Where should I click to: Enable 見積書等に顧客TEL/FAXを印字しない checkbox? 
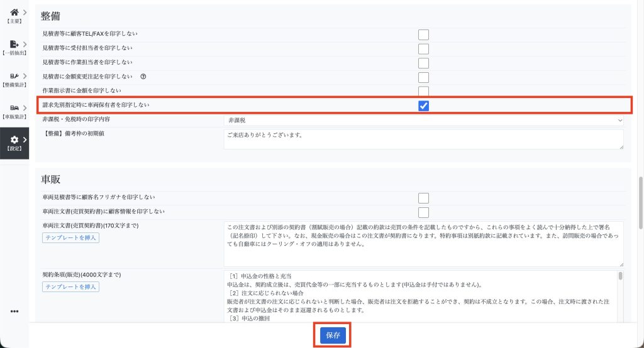coord(423,35)
